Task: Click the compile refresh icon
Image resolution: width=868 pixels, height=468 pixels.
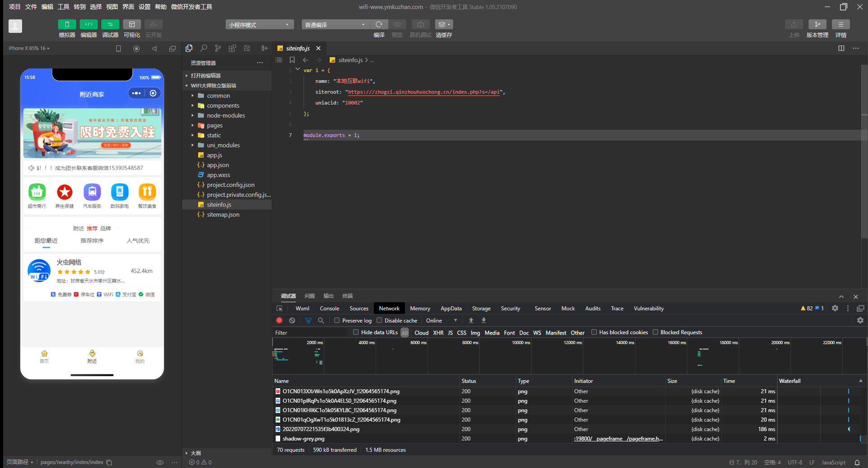Action: pos(379,24)
